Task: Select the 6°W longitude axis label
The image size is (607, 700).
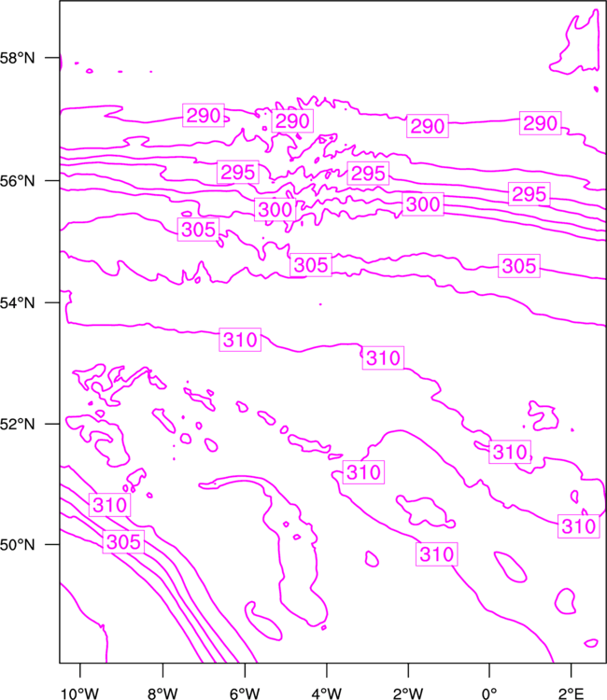Action: tap(245, 693)
